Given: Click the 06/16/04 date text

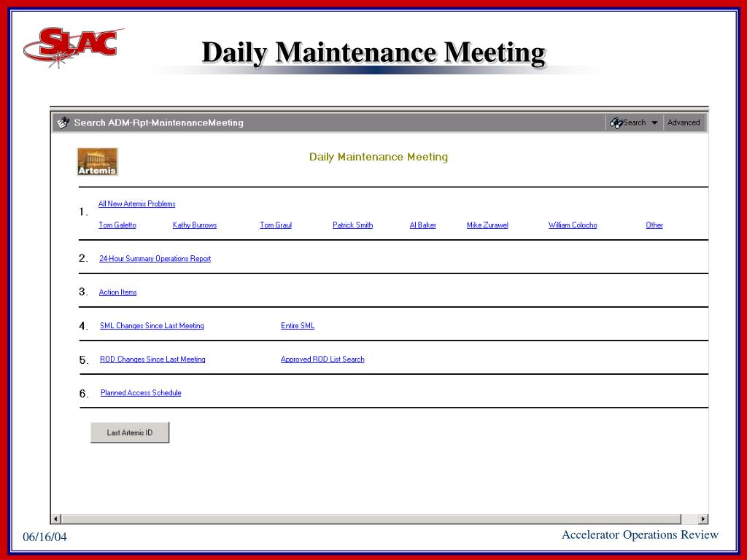Looking at the screenshot, I should (x=44, y=537).
